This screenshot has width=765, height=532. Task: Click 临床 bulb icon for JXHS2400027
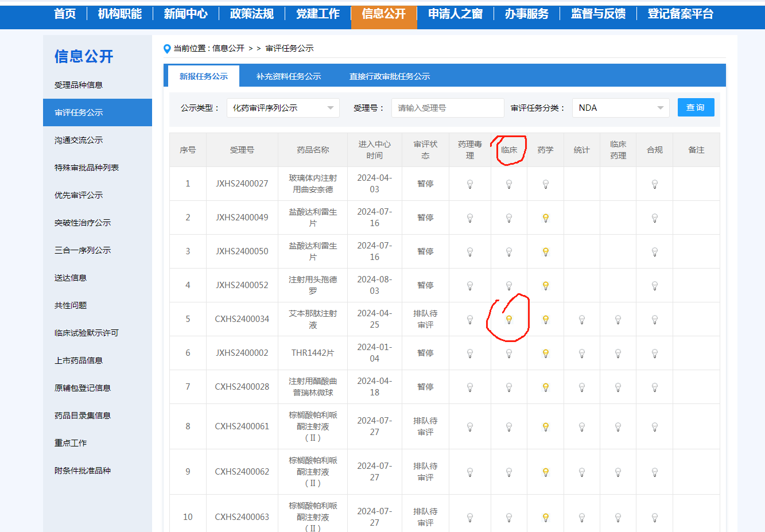509,184
